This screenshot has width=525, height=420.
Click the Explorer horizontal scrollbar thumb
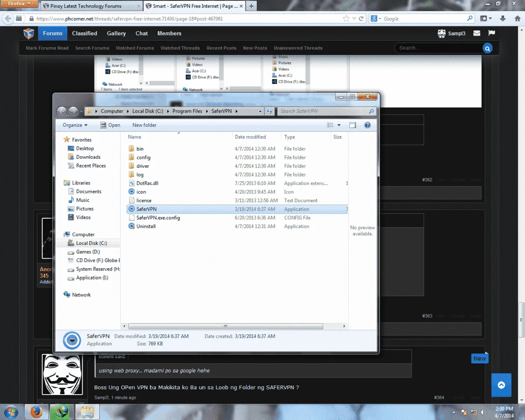(x=226, y=326)
